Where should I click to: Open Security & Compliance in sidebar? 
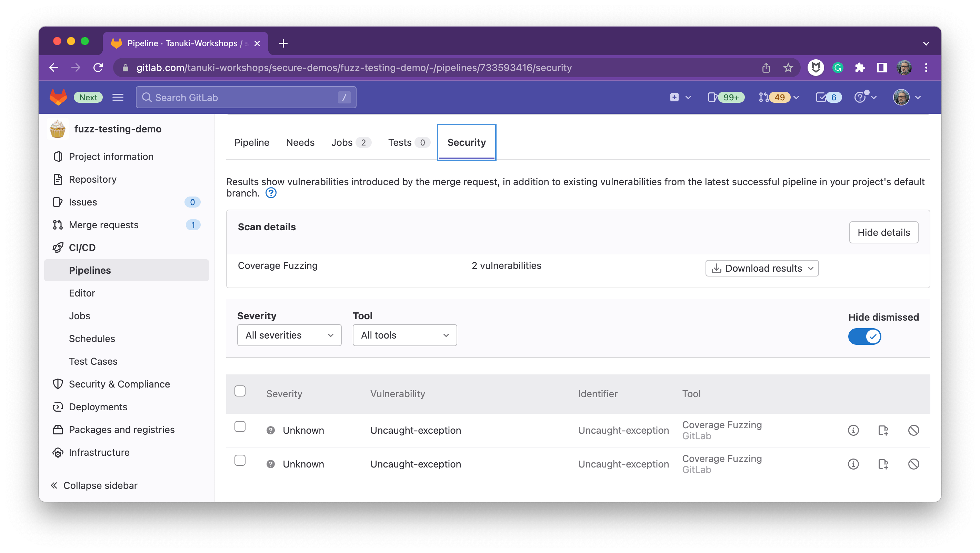coord(119,384)
